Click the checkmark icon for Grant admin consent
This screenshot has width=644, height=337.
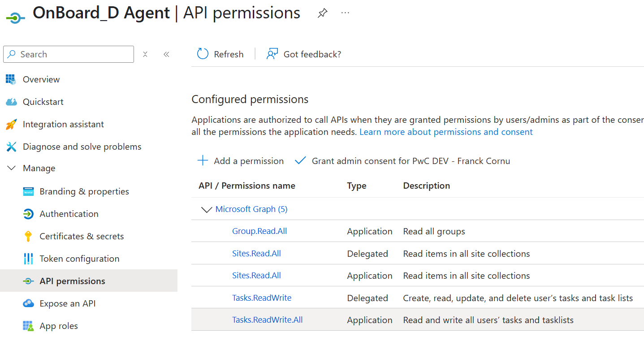click(x=300, y=160)
